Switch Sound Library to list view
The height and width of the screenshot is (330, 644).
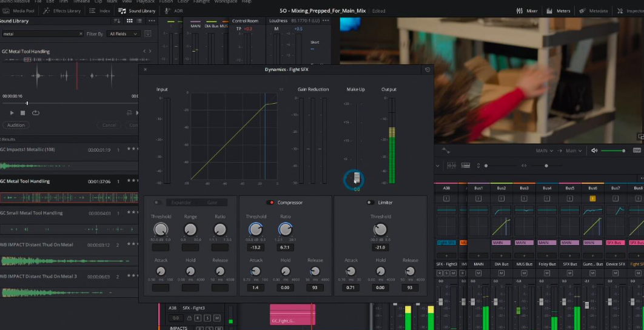tap(141, 21)
